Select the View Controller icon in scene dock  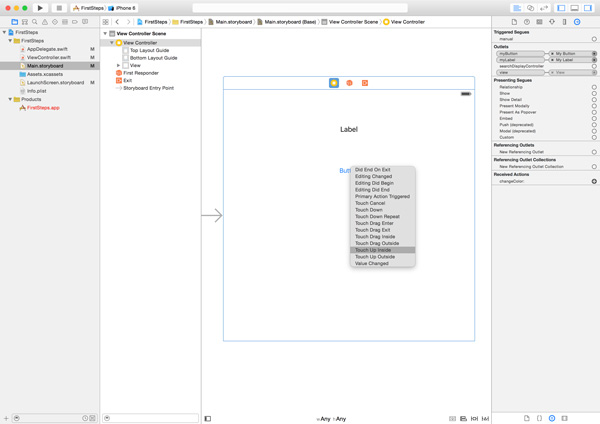pos(334,83)
